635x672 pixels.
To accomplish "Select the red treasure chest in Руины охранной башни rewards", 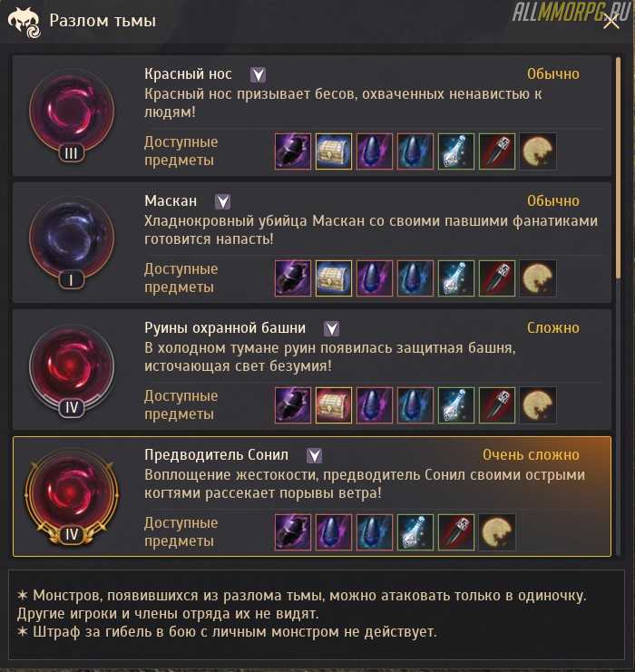I will click(334, 405).
